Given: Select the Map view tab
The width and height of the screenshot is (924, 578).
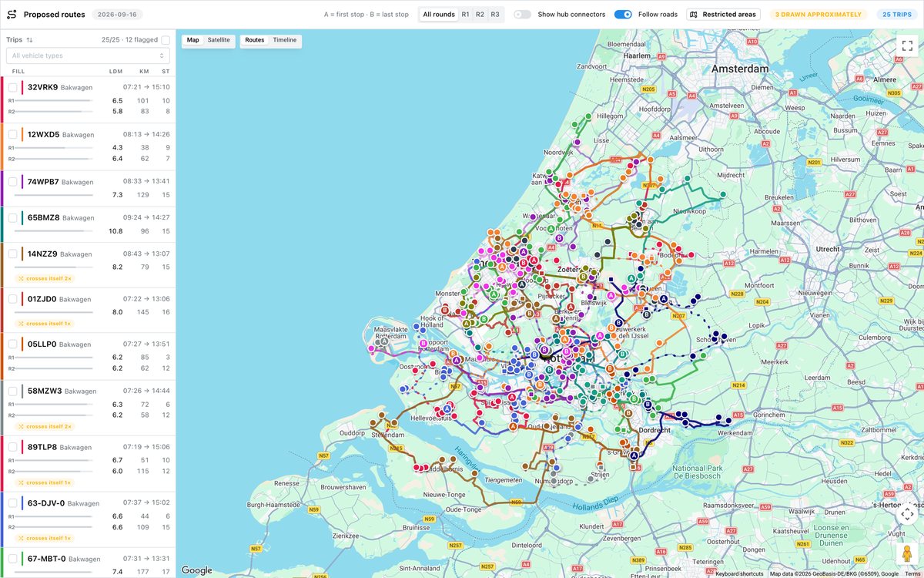Looking at the screenshot, I should pyautogui.click(x=192, y=40).
